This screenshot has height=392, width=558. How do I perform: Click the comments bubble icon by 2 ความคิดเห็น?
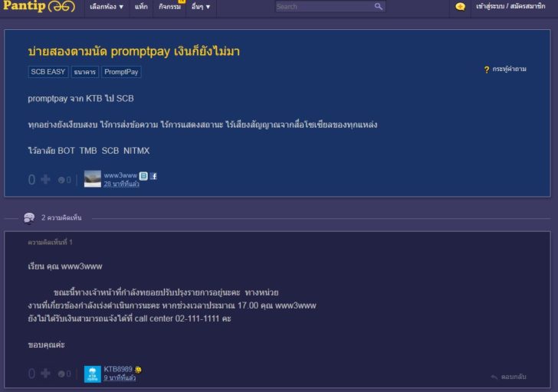click(29, 218)
